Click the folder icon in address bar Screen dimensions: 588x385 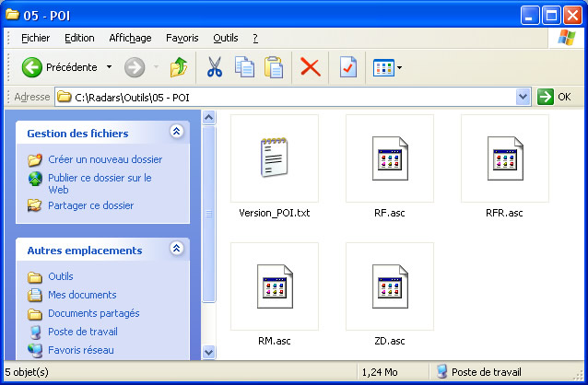pos(65,97)
